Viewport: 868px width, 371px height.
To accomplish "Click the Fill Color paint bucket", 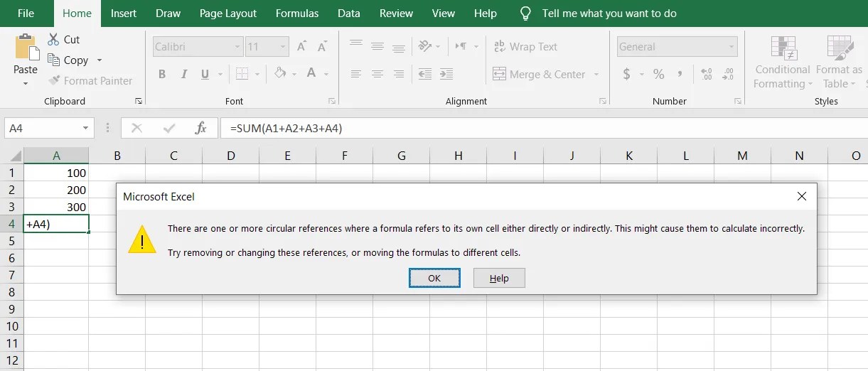I will point(280,73).
